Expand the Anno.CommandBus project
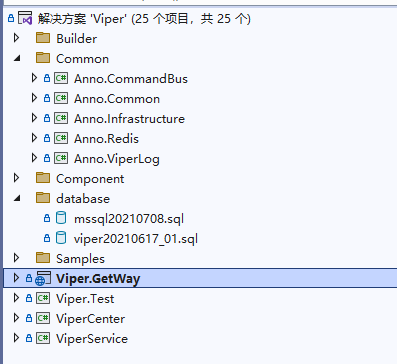This screenshot has height=364, width=397. tap(34, 78)
